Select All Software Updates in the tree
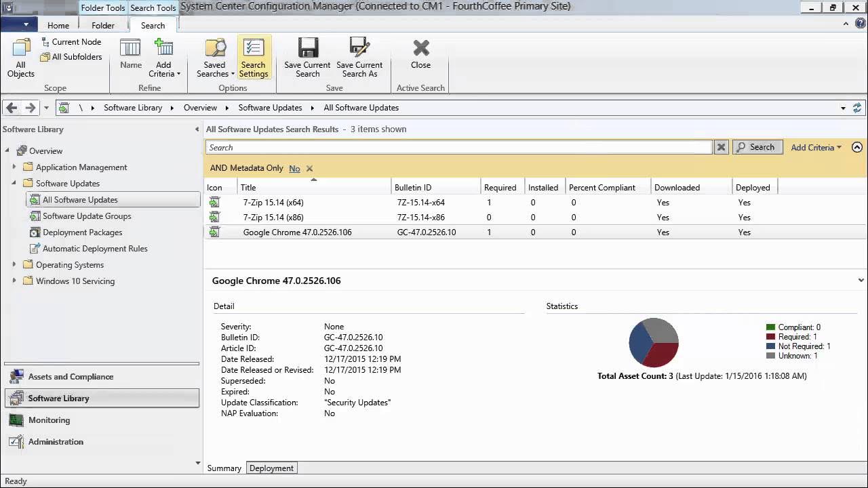 coord(113,200)
